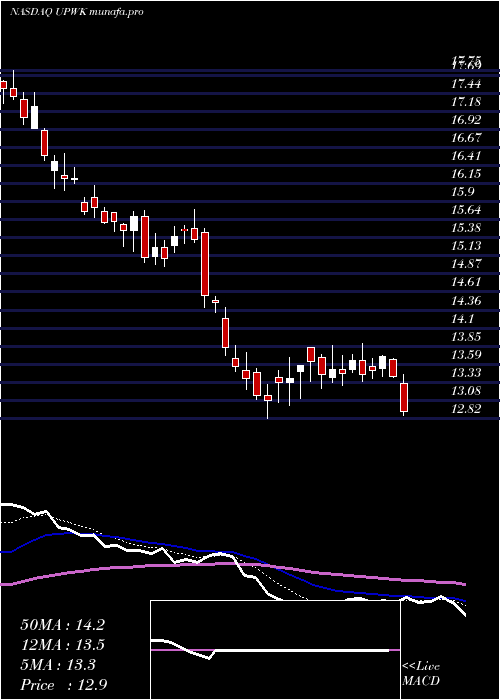Select the 12.82 price axis label

point(466,409)
